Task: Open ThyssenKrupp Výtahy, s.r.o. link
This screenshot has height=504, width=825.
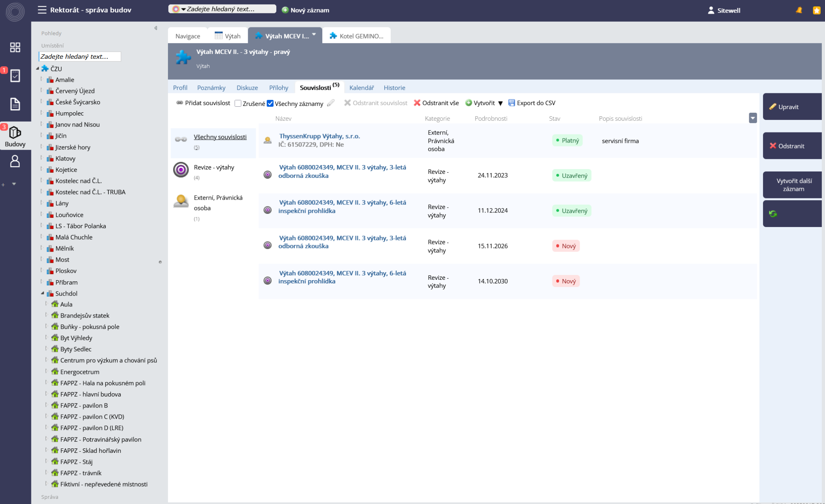Action: pos(319,136)
